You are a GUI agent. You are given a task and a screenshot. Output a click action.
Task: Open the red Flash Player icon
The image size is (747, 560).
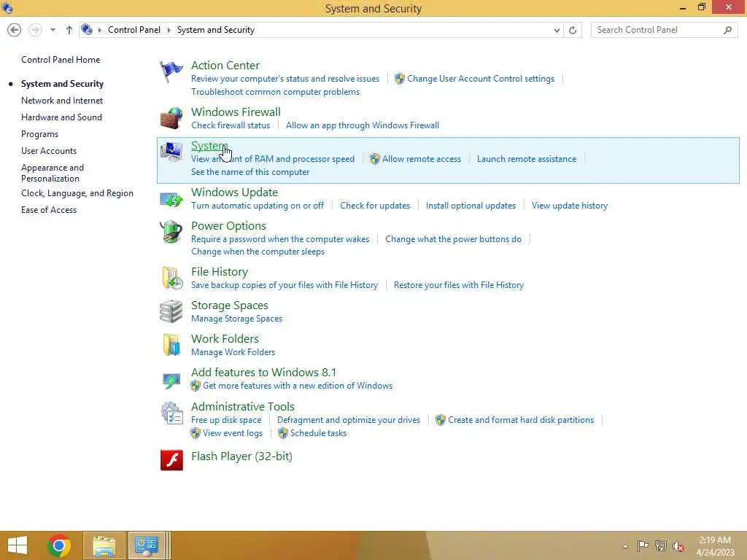[171, 460]
